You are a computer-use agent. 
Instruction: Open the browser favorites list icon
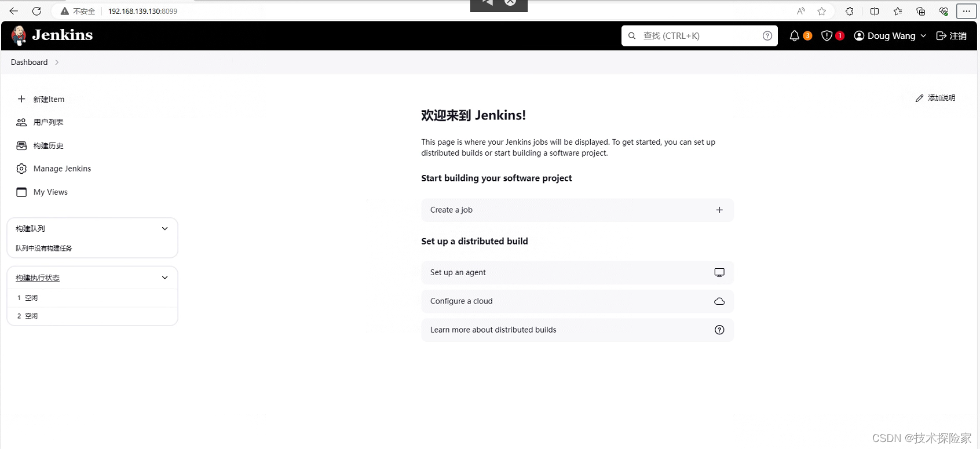(898, 11)
